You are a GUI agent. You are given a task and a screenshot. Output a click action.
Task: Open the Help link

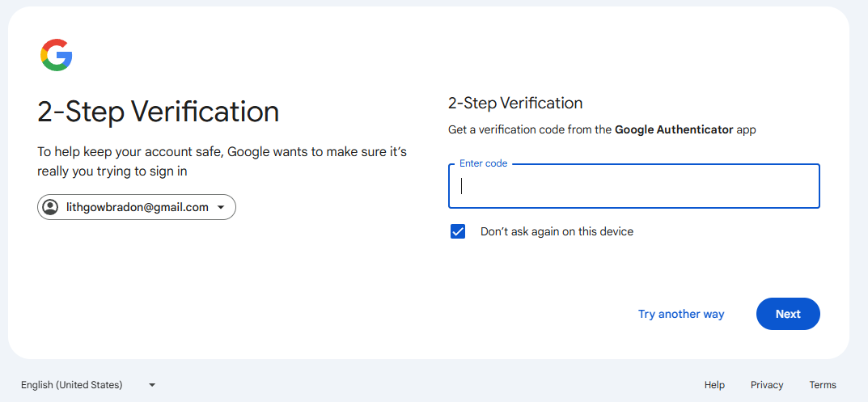click(x=714, y=385)
